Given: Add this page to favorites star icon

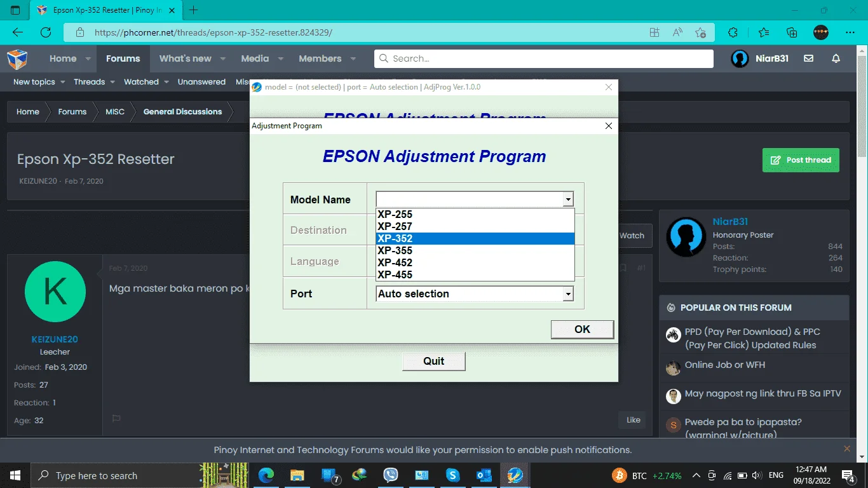Looking at the screenshot, I should coord(700,32).
